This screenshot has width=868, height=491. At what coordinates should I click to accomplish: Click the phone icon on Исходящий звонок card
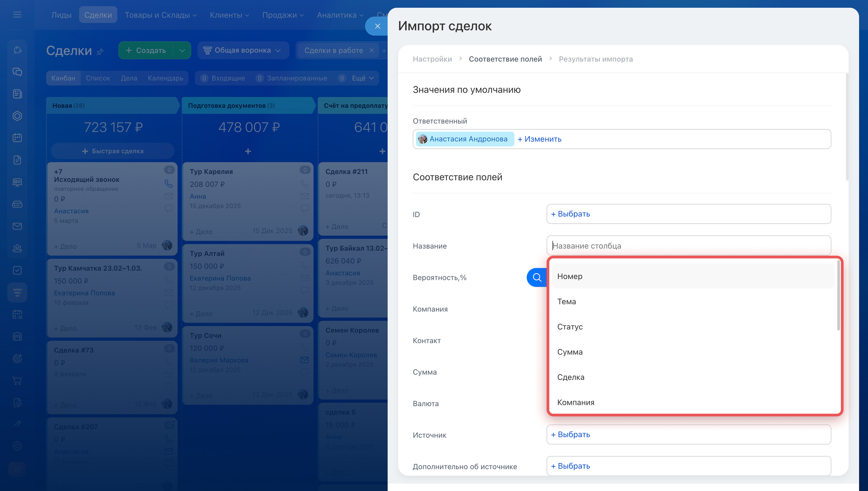click(169, 183)
